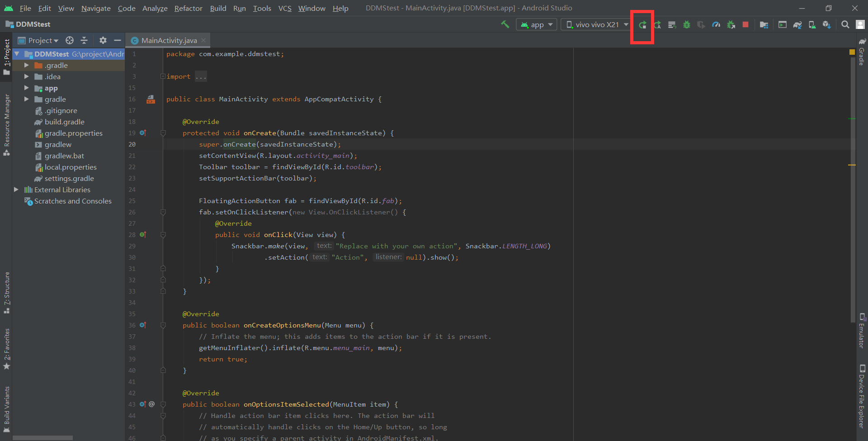Hide the Project panel with minus icon
Image resolution: width=868 pixels, height=441 pixels.
click(118, 40)
